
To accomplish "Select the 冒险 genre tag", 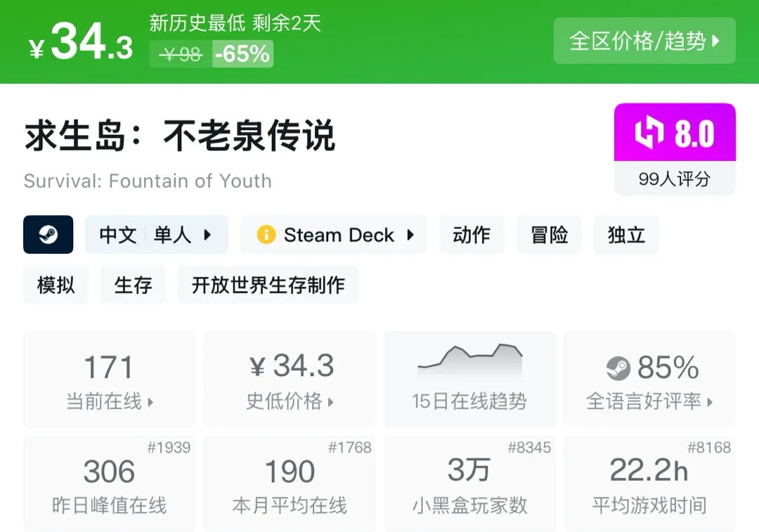I will 550,235.
